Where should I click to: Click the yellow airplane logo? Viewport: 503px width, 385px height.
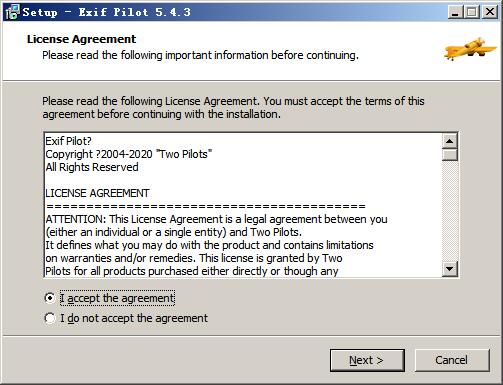(470, 48)
